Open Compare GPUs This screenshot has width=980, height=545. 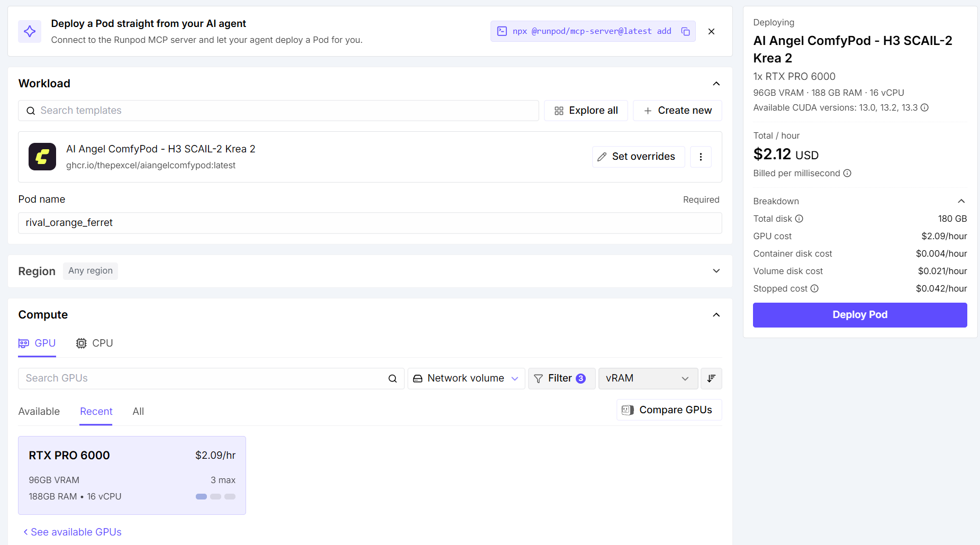[x=669, y=410]
